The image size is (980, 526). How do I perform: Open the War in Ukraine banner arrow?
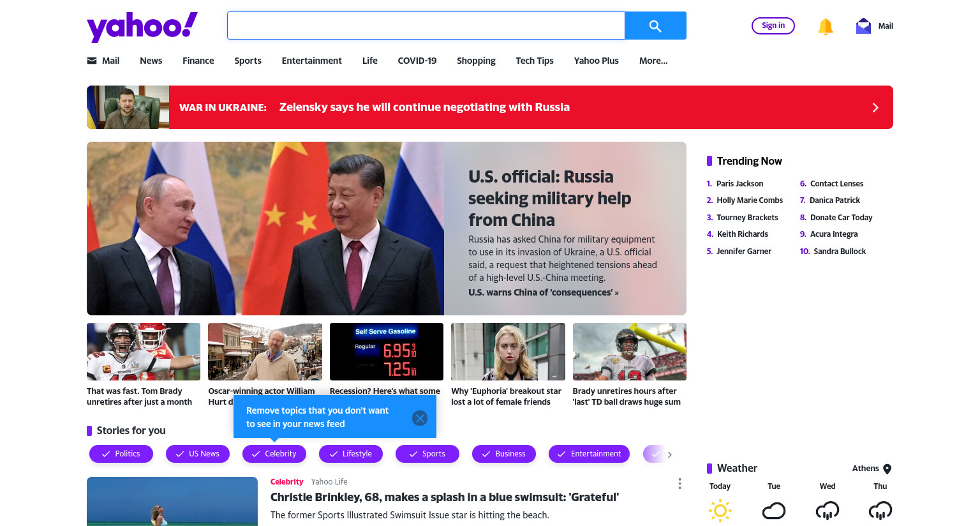[875, 107]
